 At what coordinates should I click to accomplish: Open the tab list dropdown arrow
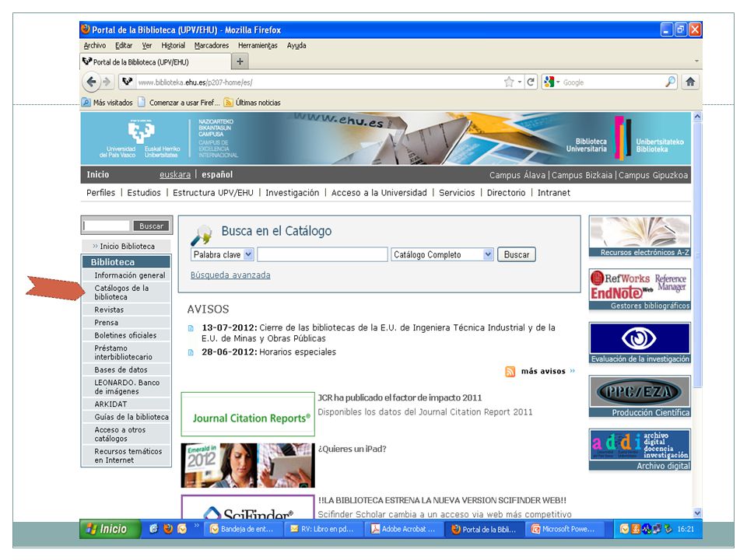pos(696,61)
